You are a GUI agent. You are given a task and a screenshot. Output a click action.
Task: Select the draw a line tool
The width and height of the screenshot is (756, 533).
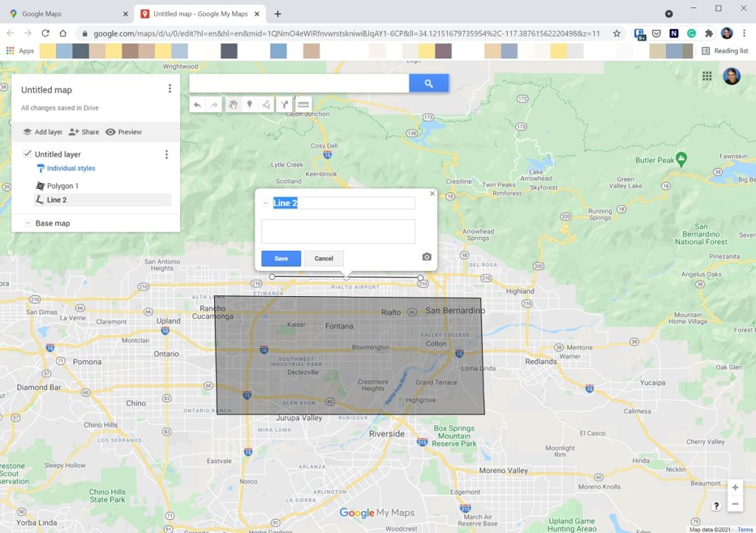pyautogui.click(x=267, y=104)
